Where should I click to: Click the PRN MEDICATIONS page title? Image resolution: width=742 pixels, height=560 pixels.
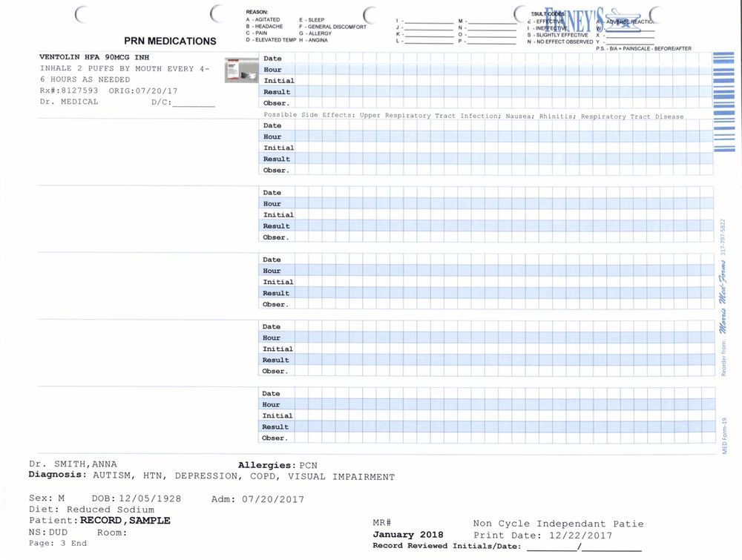(x=170, y=41)
